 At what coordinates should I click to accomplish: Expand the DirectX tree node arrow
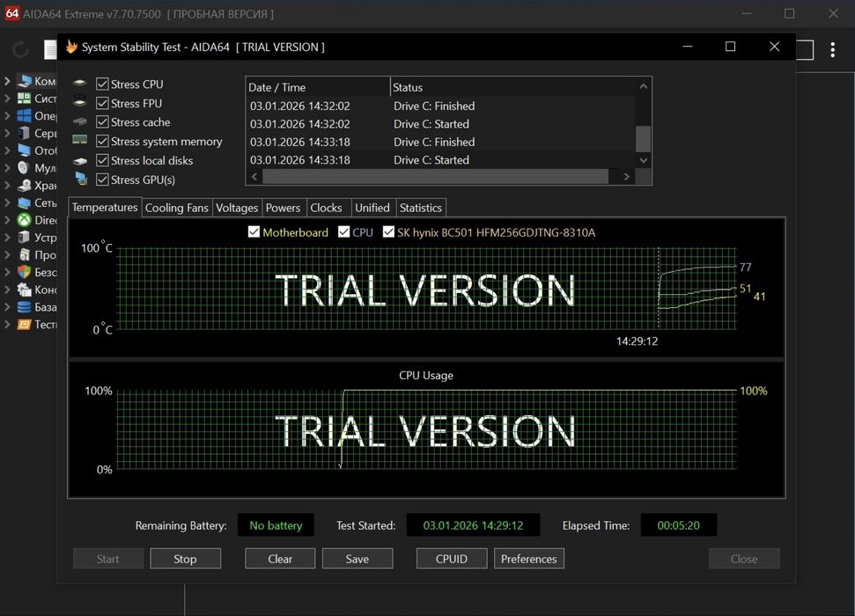coord(7,220)
